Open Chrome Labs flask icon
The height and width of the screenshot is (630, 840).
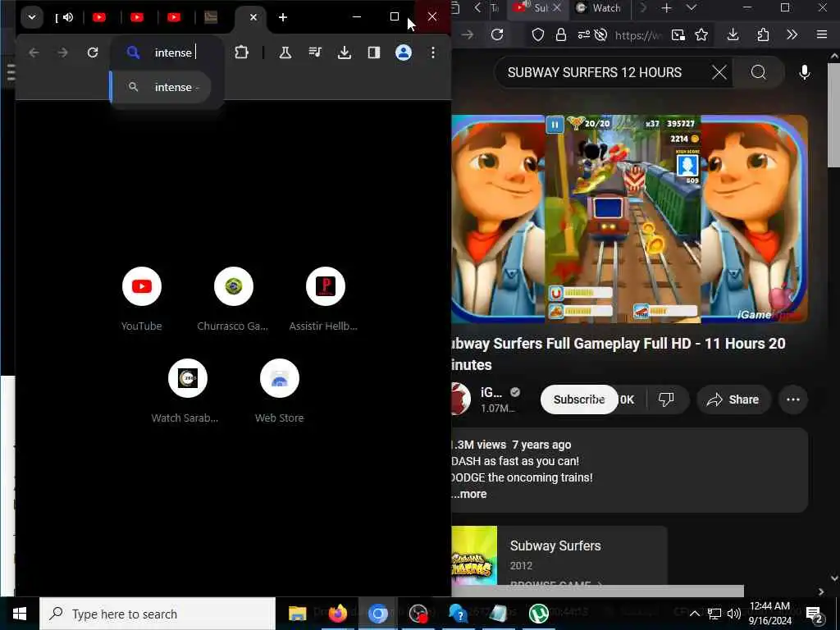point(285,52)
